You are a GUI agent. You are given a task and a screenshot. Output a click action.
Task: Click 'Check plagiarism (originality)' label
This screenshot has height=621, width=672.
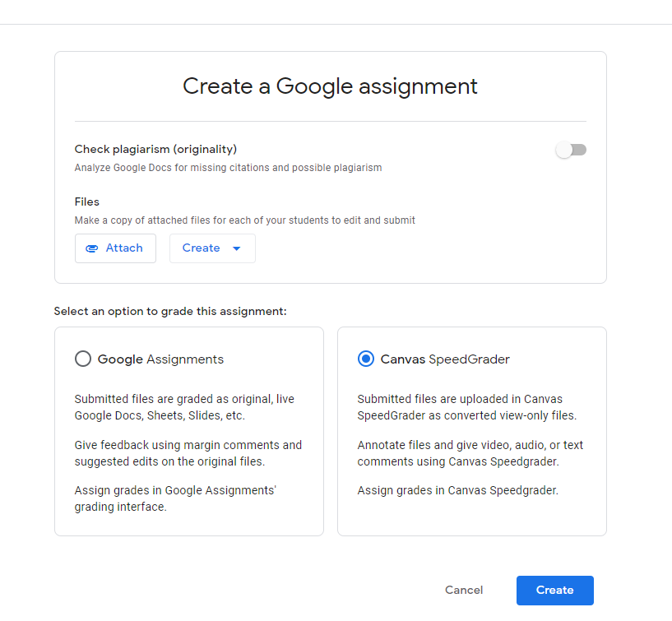point(155,149)
